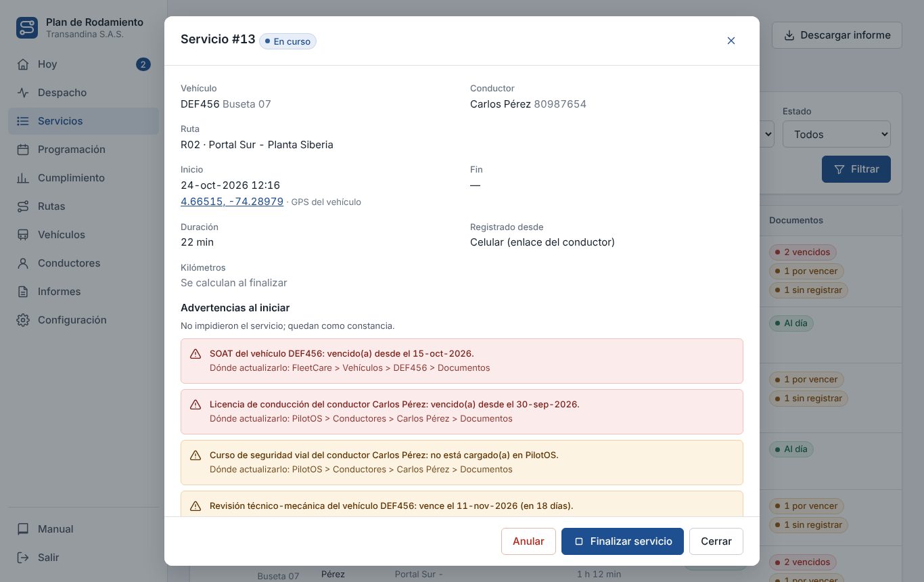Select the Conductores person icon
The height and width of the screenshot is (582, 924).
pos(23,263)
